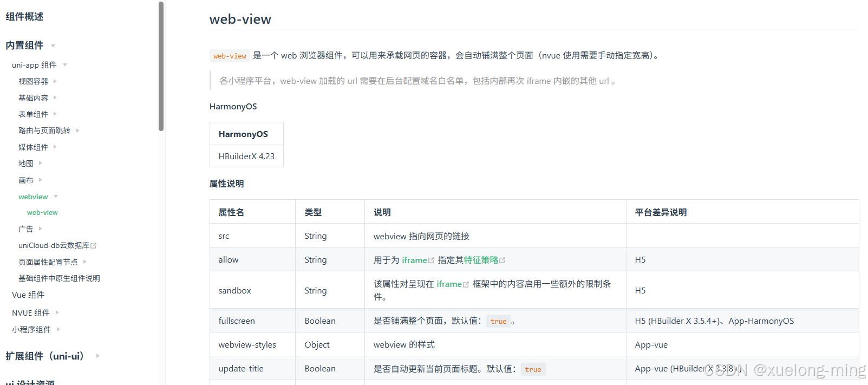Open 视图容器 sidebar item
The image size is (868, 385).
coord(33,81)
